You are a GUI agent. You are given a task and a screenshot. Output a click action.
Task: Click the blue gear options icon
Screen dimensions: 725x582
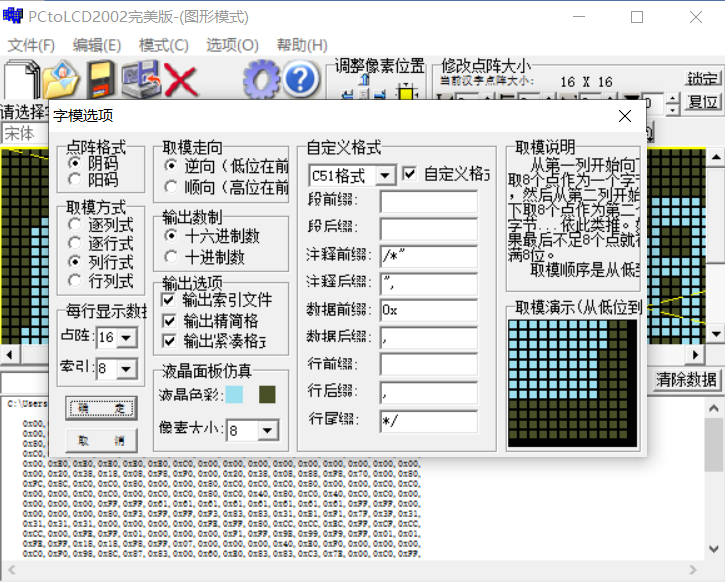pos(261,79)
